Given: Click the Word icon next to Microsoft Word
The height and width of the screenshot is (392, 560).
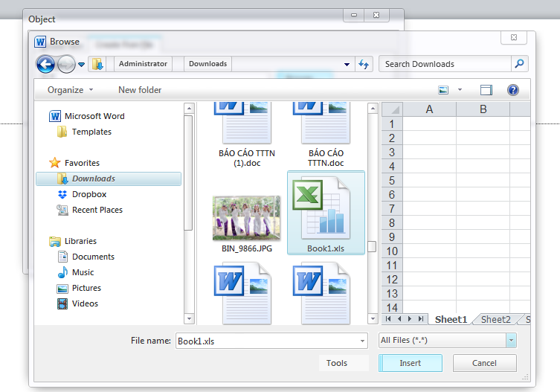Looking at the screenshot, I should click(55, 116).
